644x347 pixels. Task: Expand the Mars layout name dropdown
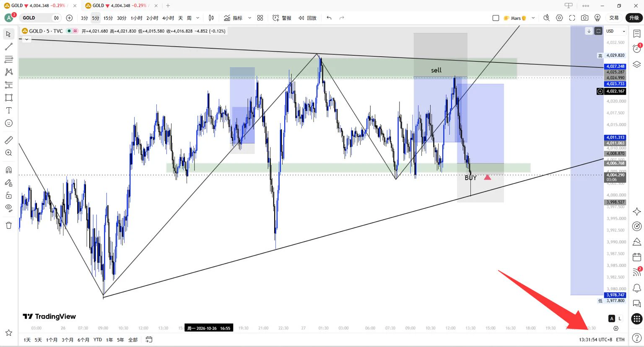pos(533,18)
